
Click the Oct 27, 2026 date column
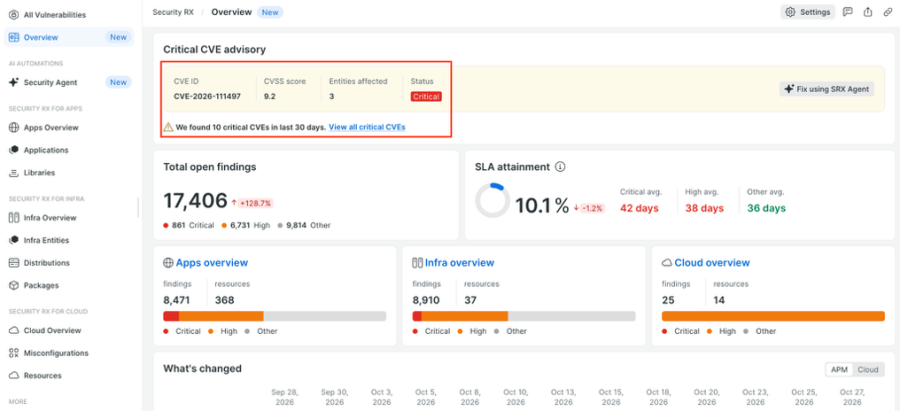[852, 397]
